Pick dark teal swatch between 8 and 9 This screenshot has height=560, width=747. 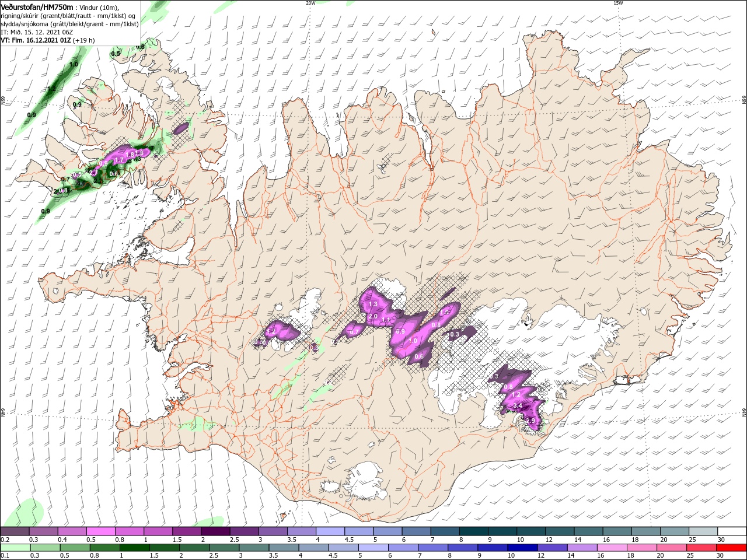[474, 531]
